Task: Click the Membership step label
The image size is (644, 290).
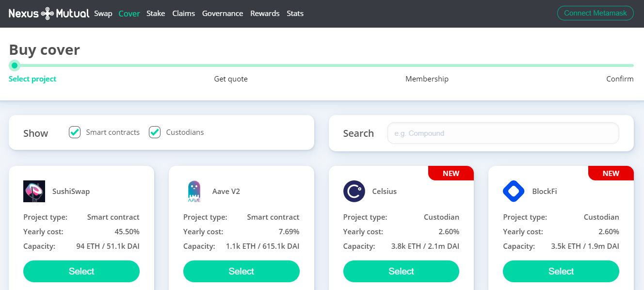Action: click(x=427, y=79)
